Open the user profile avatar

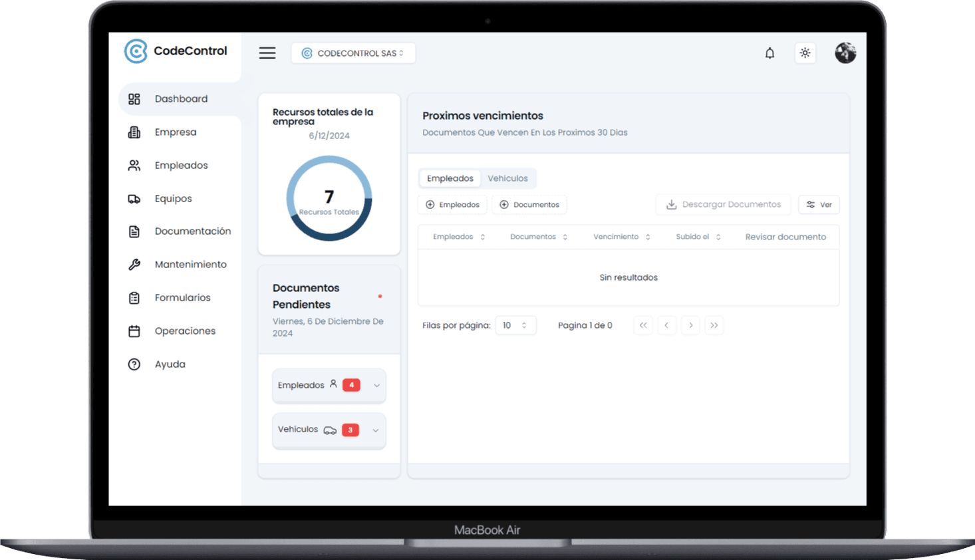845,53
